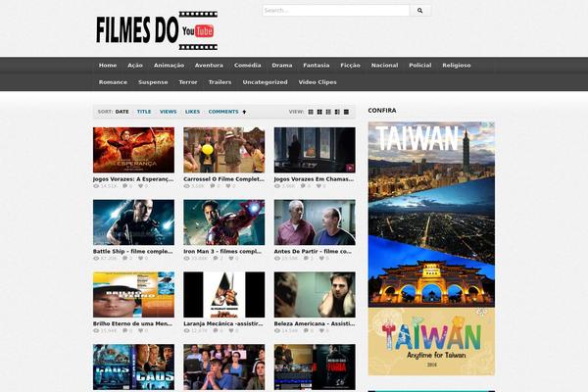Toggle sort direction arrow after COMMENTS
This screenshot has height=392, width=588.
(x=244, y=112)
